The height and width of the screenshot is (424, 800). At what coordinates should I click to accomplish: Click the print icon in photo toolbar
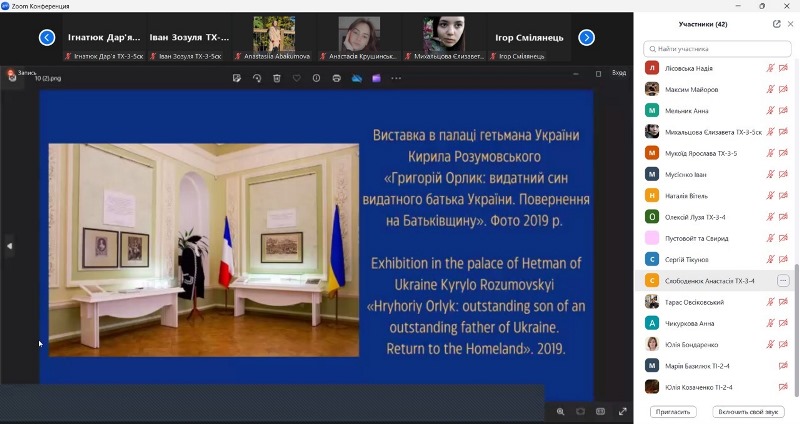[x=337, y=78]
